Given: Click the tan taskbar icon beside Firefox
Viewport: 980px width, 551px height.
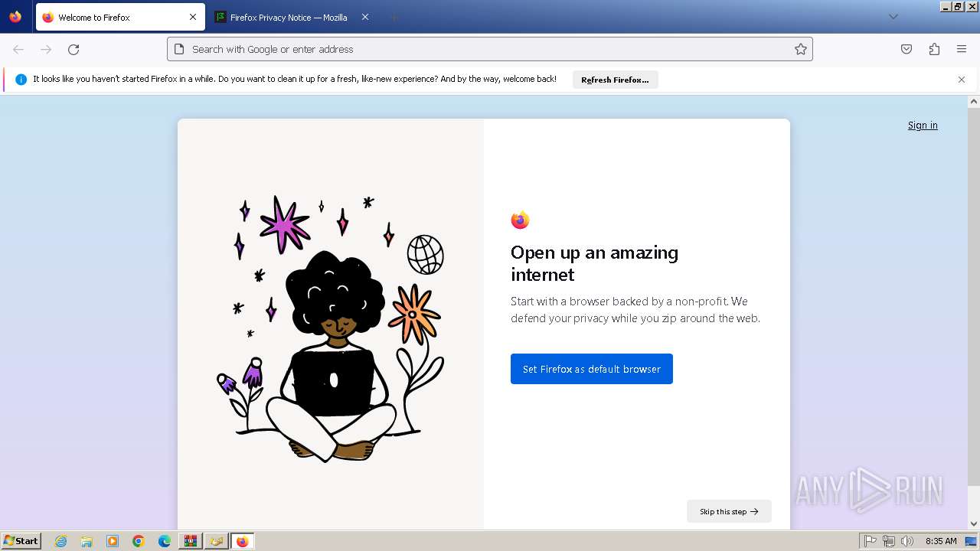Looking at the screenshot, I should point(217,541).
